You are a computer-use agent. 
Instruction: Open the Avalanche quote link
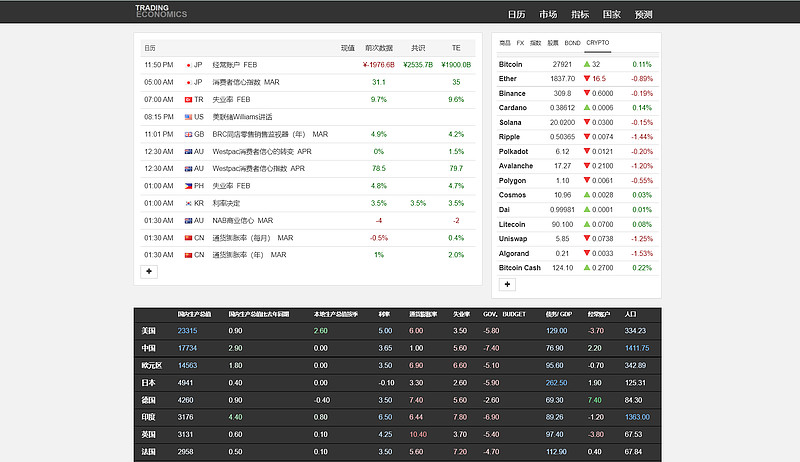pyautogui.click(x=516, y=166)
